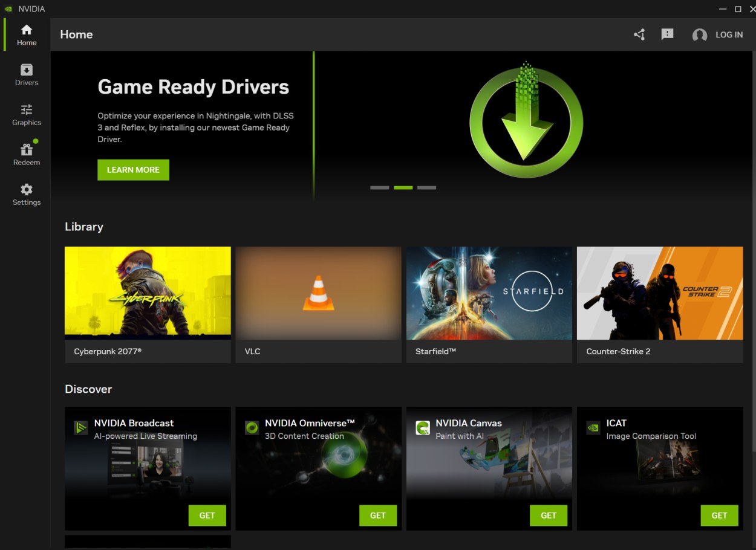Viewport: 756px width, 550px height.
Task: Click the NVIDIA Omniverse app icon
Action: (251, 427)
